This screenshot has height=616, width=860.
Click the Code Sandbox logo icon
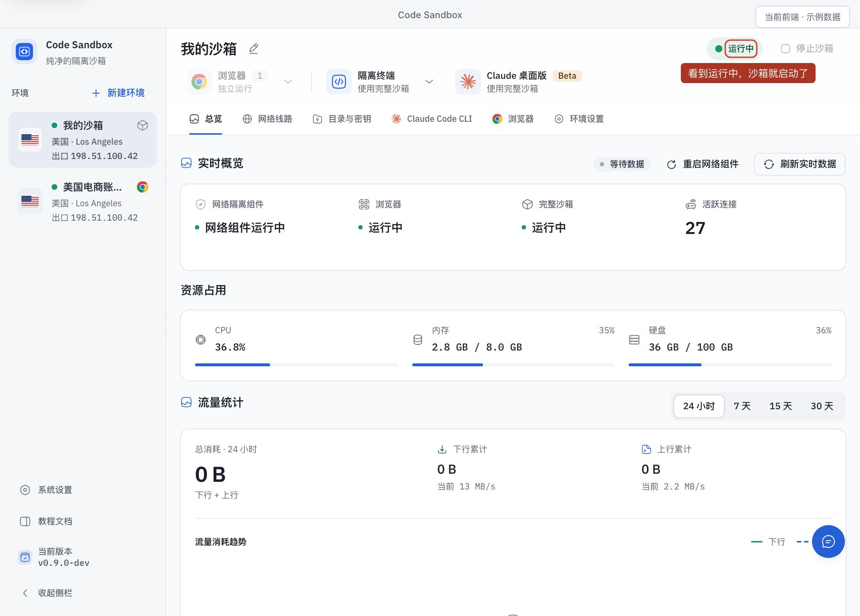pyautogui.click(x=24, y=52)
